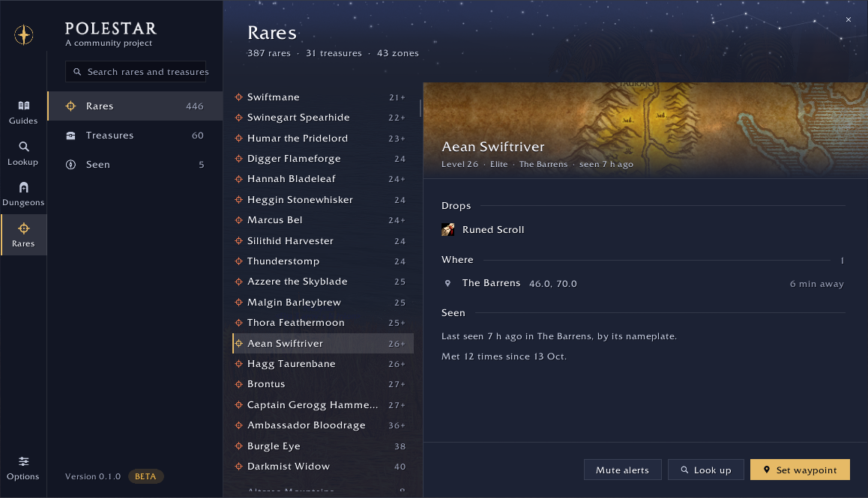The image size is (868, 498).
Task: Select the Rares category tab
Action: point(135,106)
